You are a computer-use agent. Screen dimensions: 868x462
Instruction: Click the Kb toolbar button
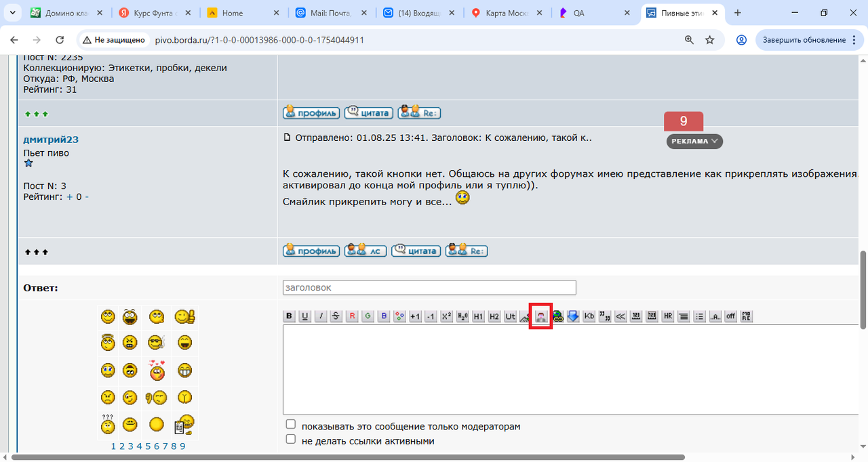(589, 316)
